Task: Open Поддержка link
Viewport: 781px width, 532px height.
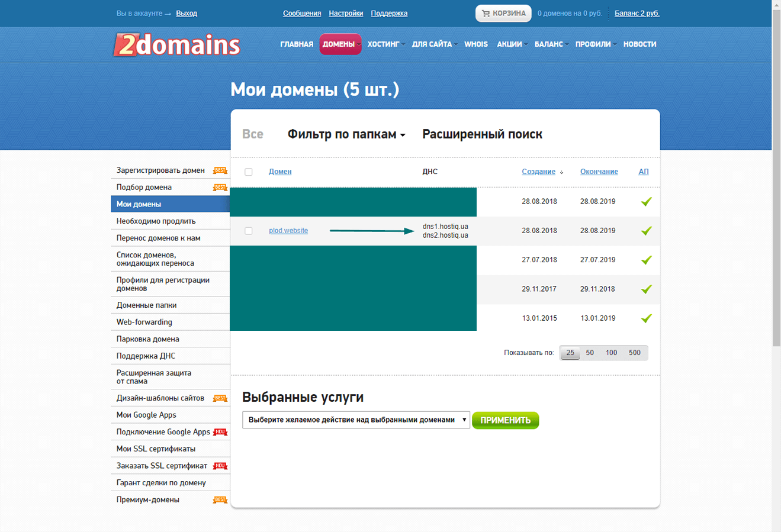Action: click(389, 13)
